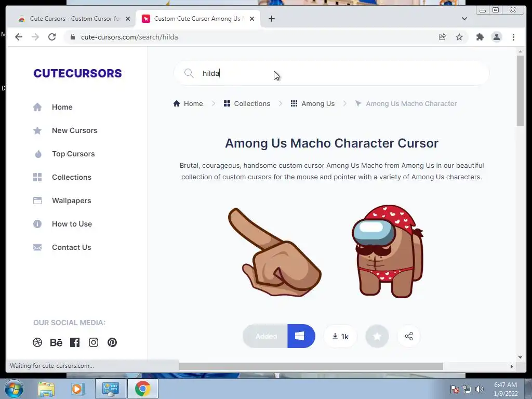Click the Added button
The image size is (532, 399).
tap(265, 336)
